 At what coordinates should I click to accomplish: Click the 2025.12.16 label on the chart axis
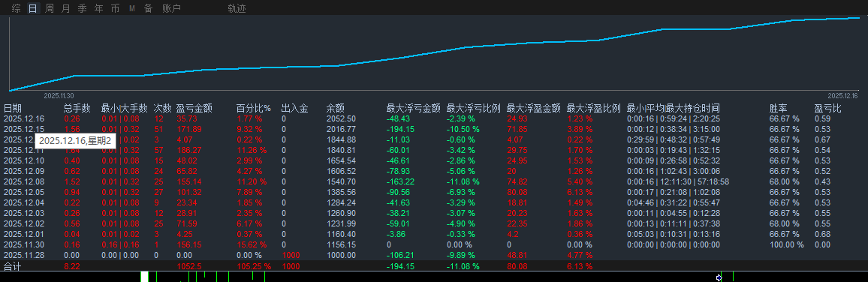pos(842,96)
